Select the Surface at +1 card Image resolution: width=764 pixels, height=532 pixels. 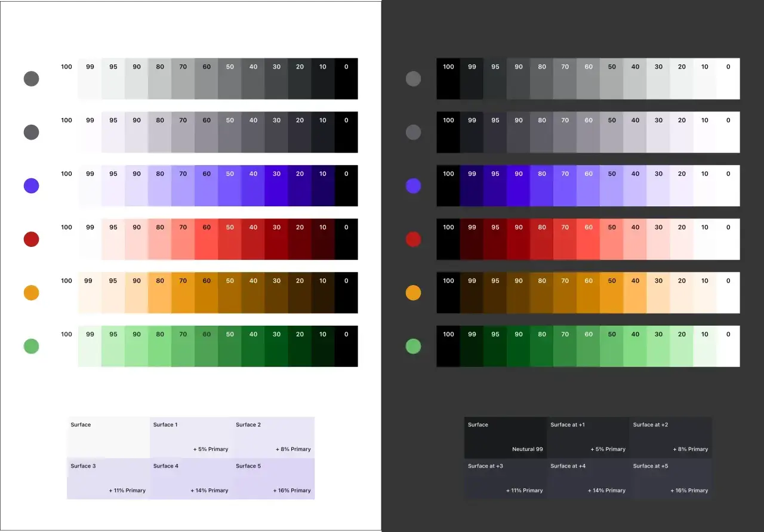point(588,437)
